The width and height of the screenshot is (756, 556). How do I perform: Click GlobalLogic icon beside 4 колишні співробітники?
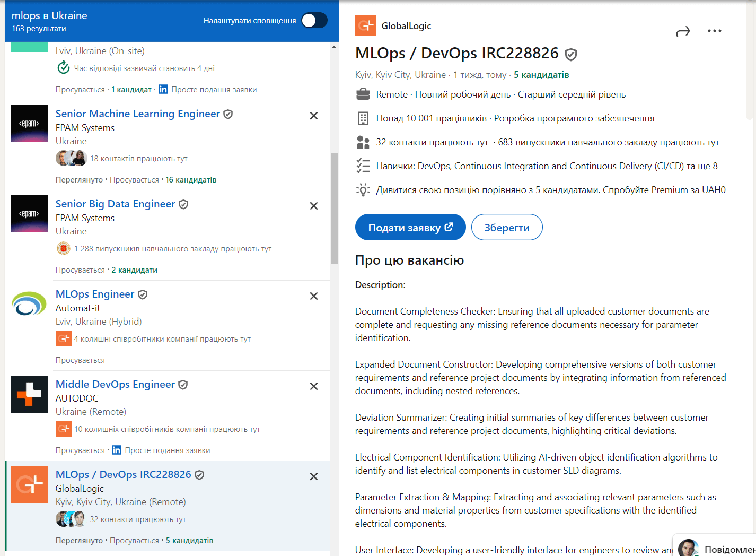pos(64,338)
